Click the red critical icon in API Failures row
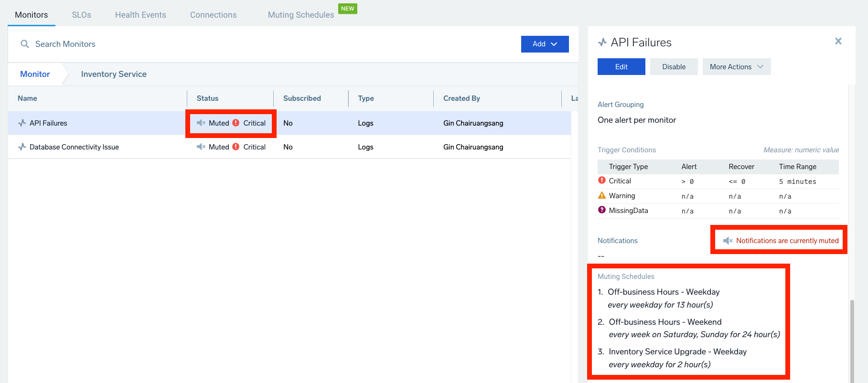Image resolution: width=868 pixels, height=383 pixels. point(236,123)
